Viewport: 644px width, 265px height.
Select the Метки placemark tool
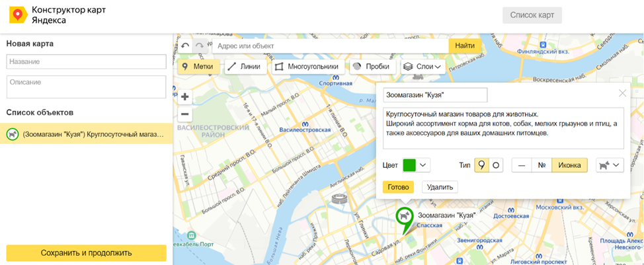click(x=199, y=67)
